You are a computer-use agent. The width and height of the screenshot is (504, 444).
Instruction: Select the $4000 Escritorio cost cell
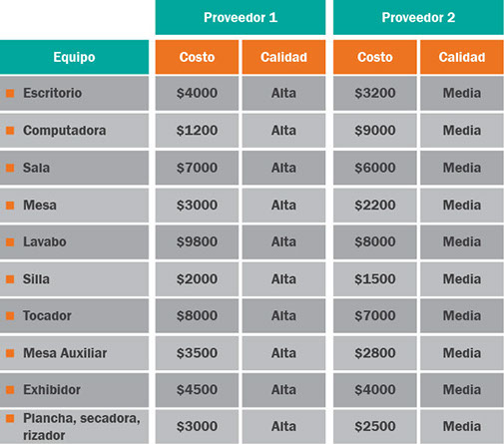point(197,93)
